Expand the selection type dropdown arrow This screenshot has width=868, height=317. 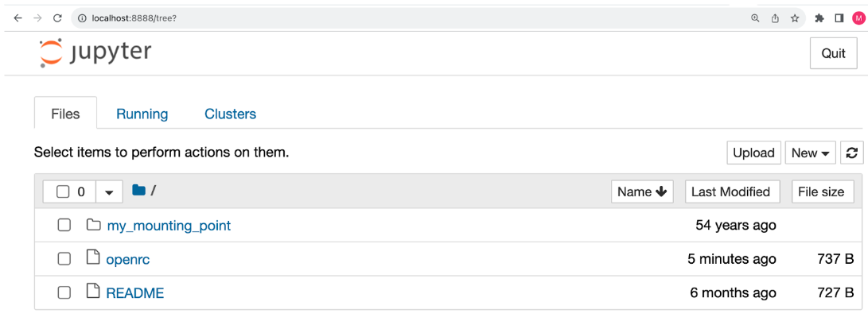coord(109,192)
